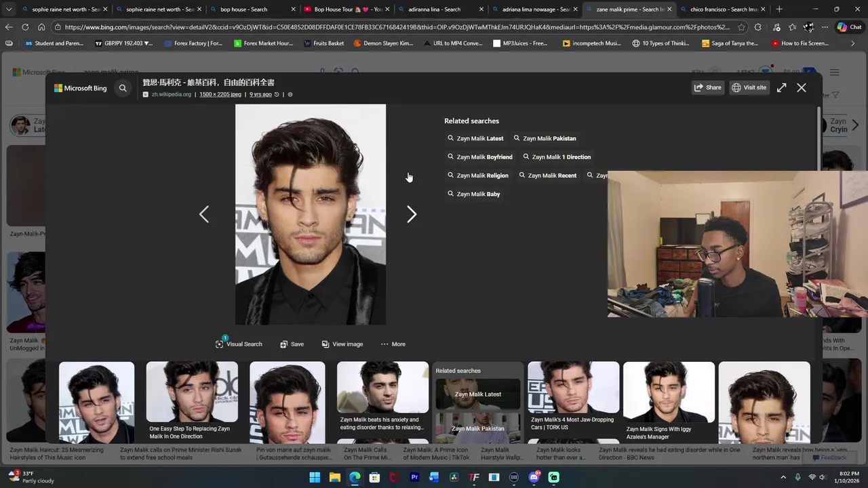The height and width of the screenshot is (488, 868).
Task: Click the 1500 × 2205 jpeg size link
Action: point(220,94)
